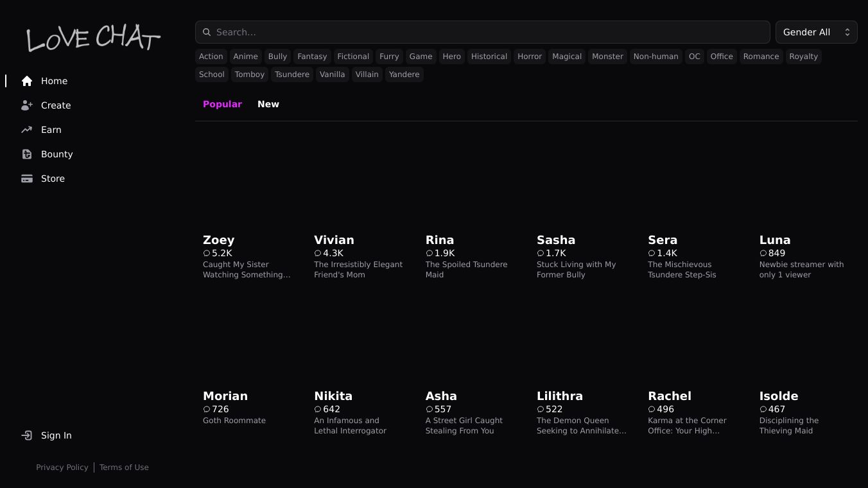Open the Privacy Policy link
This screenshot has height=488, width=868.
coord(62,467)
